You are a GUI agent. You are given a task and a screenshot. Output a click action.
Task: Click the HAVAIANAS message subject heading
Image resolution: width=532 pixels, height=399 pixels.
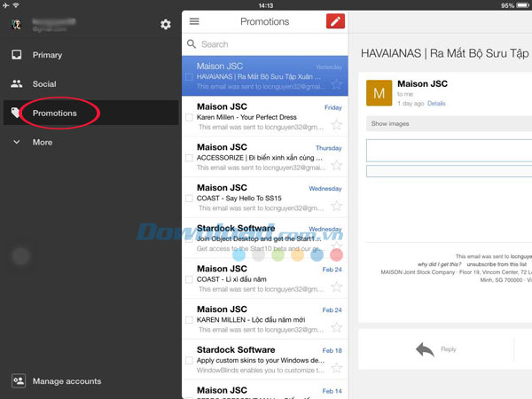445,53
